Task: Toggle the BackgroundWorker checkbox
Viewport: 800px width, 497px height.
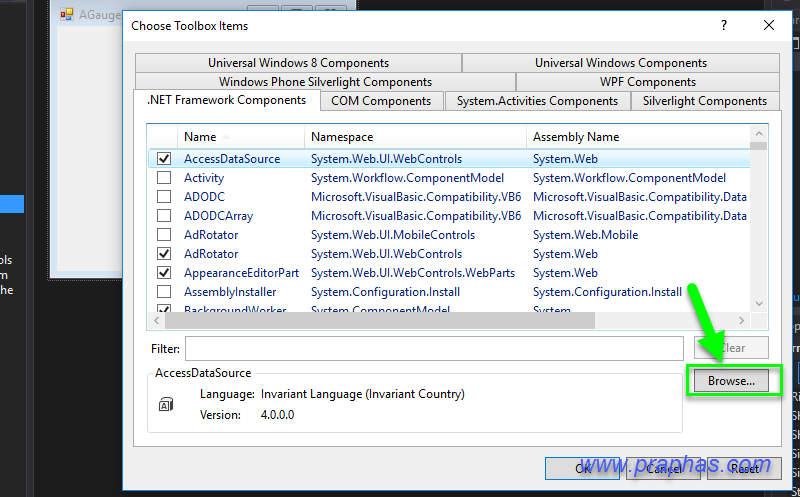Action: 164,308
